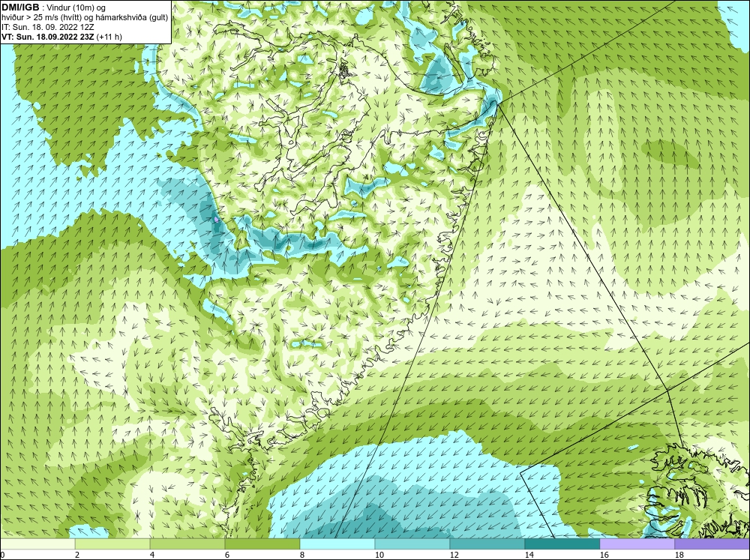Click the legend scale label '18'

(x=679, y=555)
